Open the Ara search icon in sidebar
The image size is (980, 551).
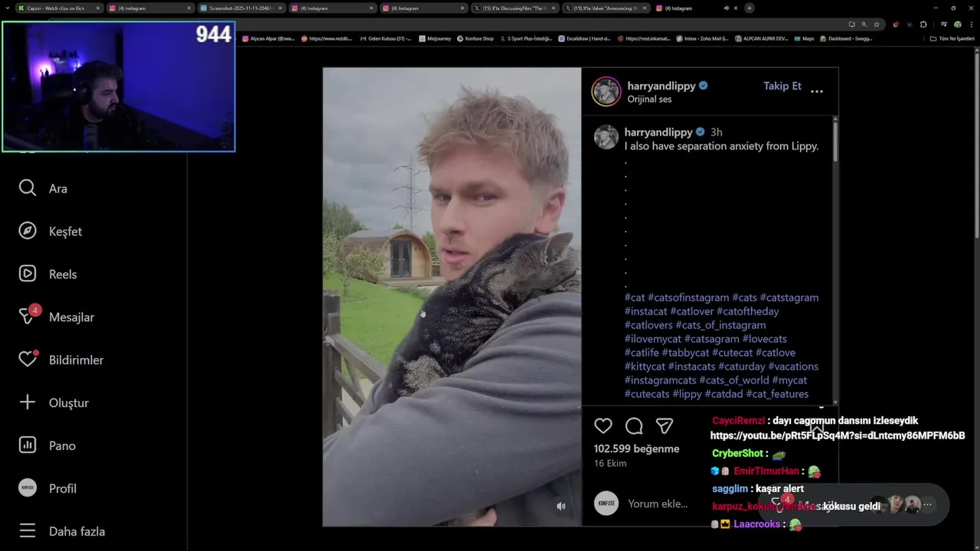[x=28, y=188]
